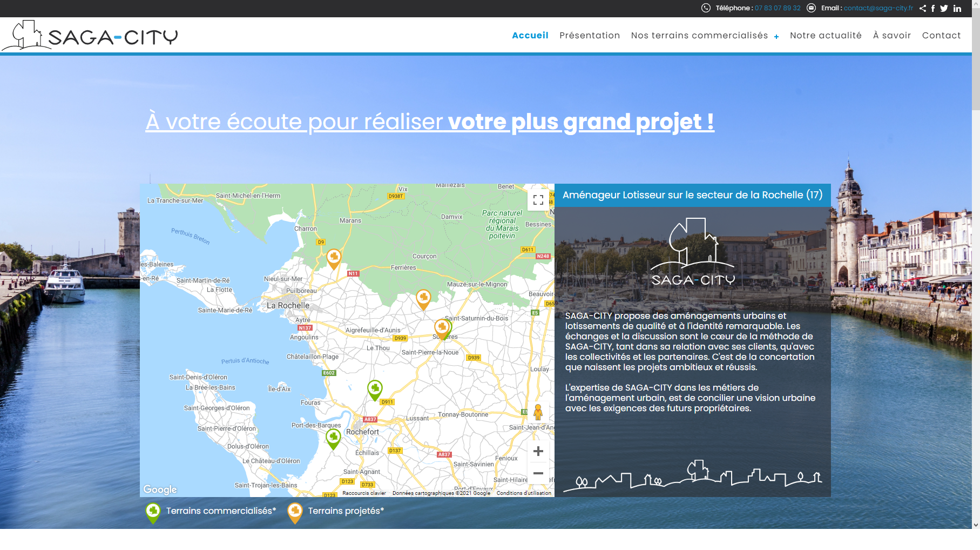
Task: Zoom in on the map with plus control
Action: click(538, 452)
